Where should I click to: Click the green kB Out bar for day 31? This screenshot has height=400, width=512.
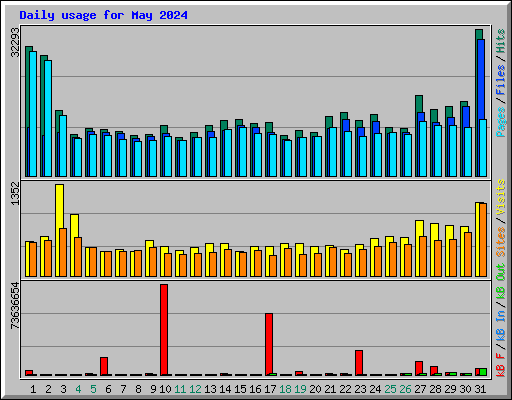point(483,372)
